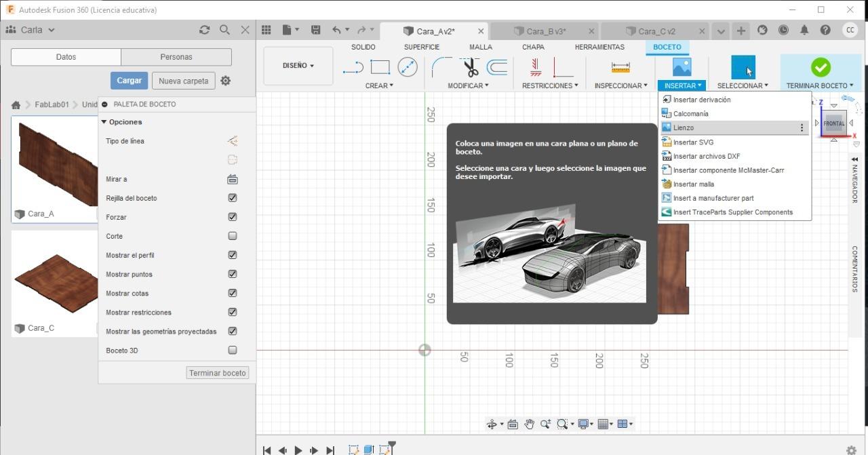This screenshot has width=868, height=455.
Task: Choose Insertar SVG from the menu
Action: 693,142
